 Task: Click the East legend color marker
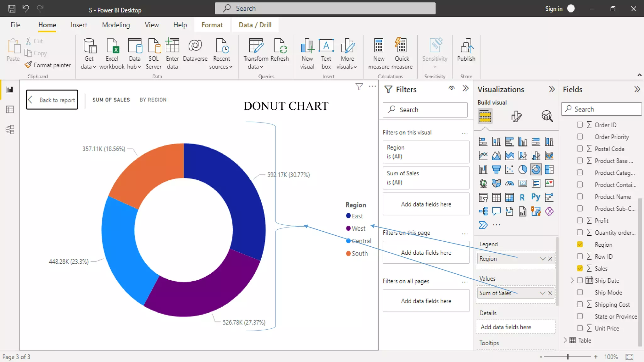[x=348, y=216]
